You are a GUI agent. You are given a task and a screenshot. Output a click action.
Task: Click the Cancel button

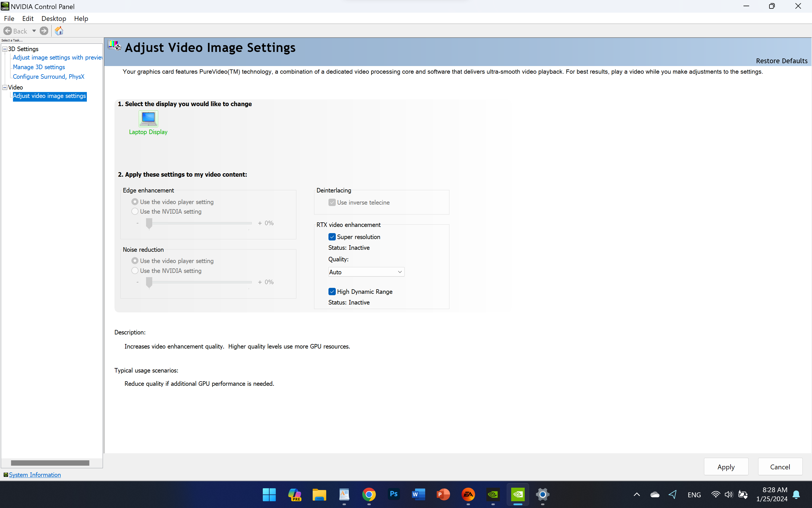tap(780, 467)
